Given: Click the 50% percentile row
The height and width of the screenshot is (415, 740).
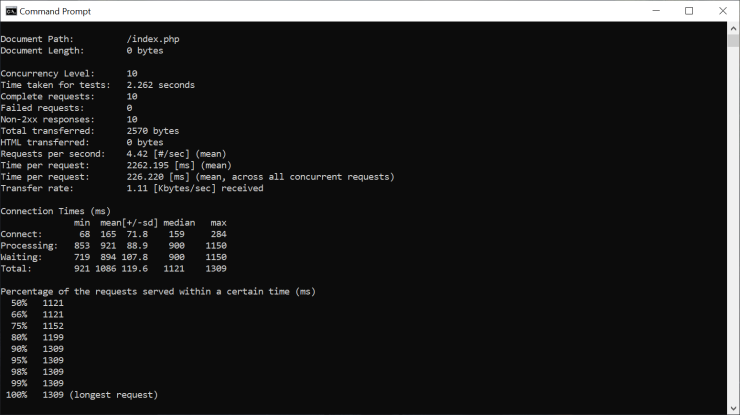Looking at the screenshot, I should (x=37, y=303).
